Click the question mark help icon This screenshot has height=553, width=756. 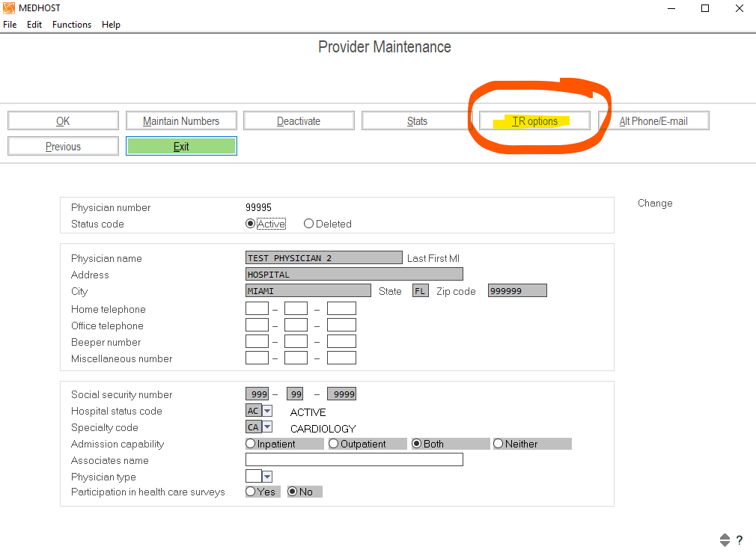[740, 540]
